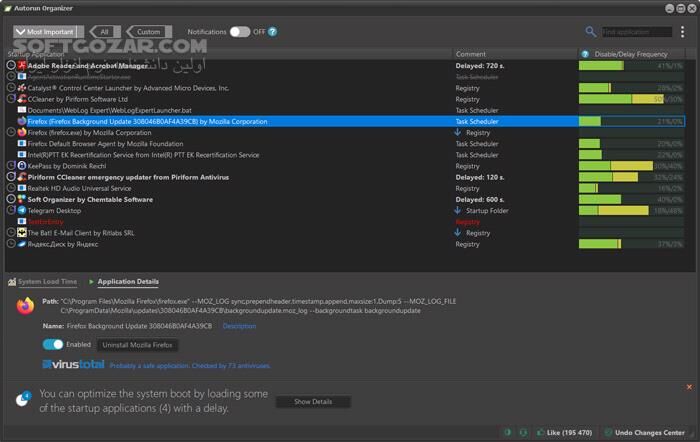Image resolution: width=700 pixels, height=442 pixels.
Task: Click the Telegram Desktop app icon
Action: [22, 210]
